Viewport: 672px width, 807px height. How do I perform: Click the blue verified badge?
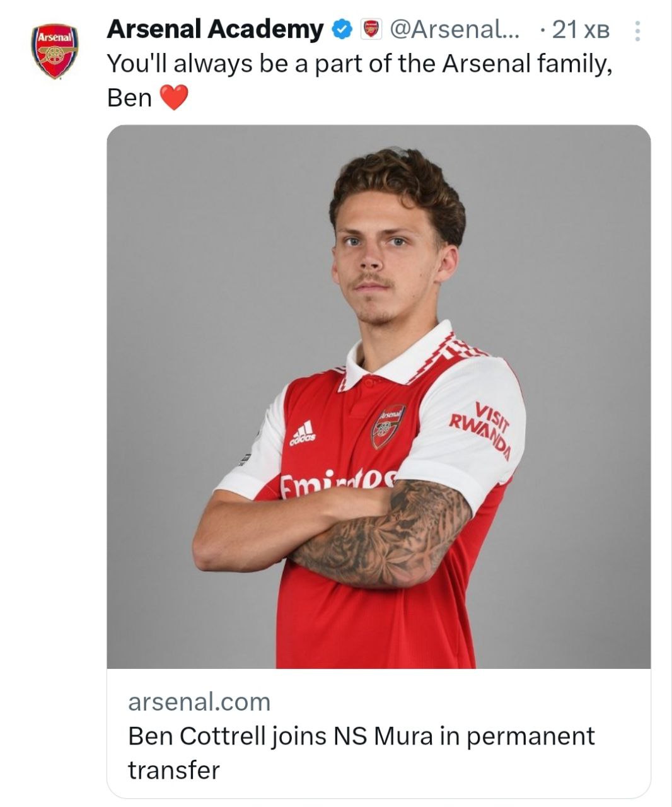(341, 29)
